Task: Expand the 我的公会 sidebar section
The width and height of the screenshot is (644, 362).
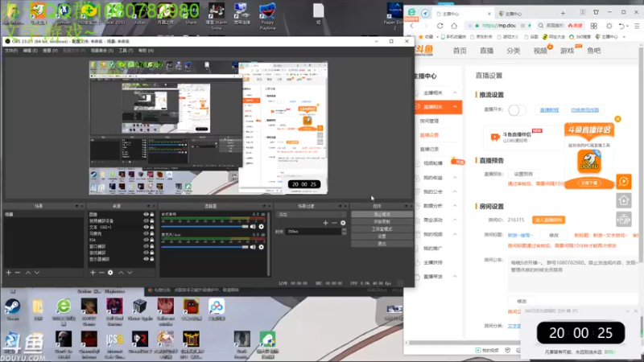Action: tap(455, 191)
